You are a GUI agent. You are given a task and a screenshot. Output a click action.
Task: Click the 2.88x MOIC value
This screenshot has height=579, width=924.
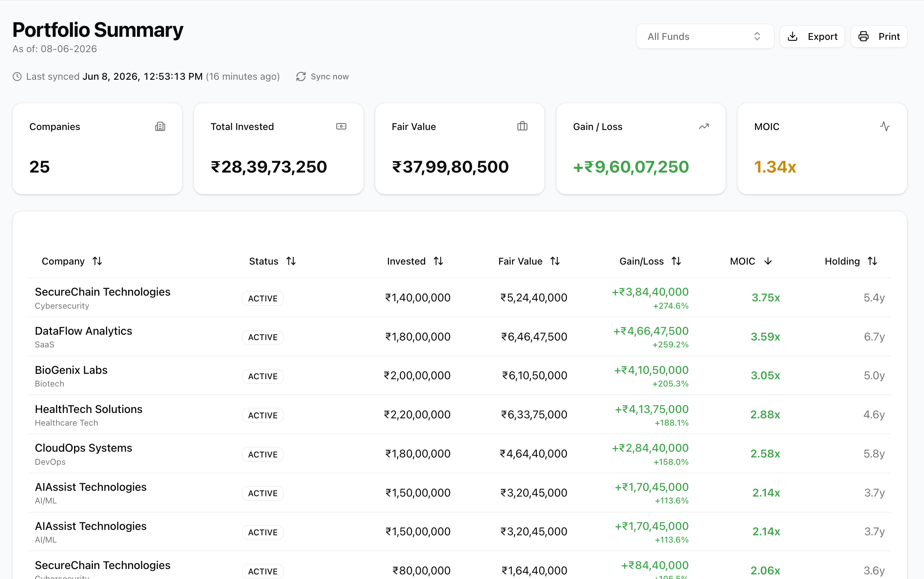(766, 415)
